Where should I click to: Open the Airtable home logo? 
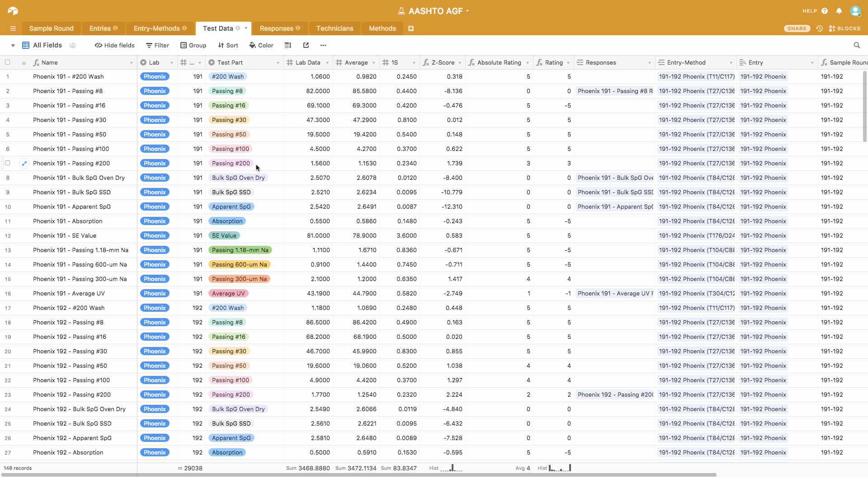13,11
